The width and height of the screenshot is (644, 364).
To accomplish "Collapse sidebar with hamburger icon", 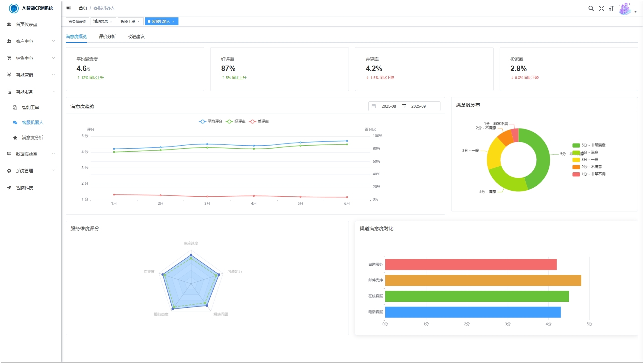I will tap(69, 8).
